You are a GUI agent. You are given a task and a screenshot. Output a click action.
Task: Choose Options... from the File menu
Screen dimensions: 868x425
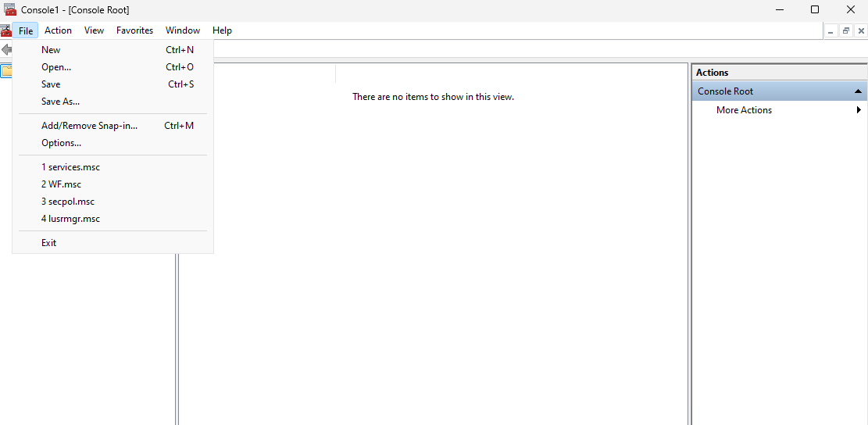61,143
